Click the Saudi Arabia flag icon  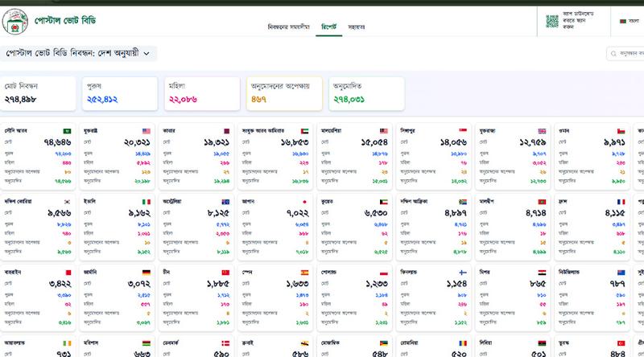(68, 131)
